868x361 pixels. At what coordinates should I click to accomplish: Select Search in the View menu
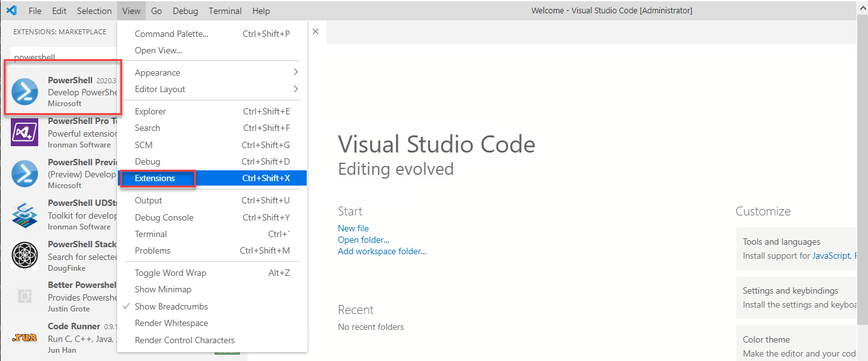[212, 128]
